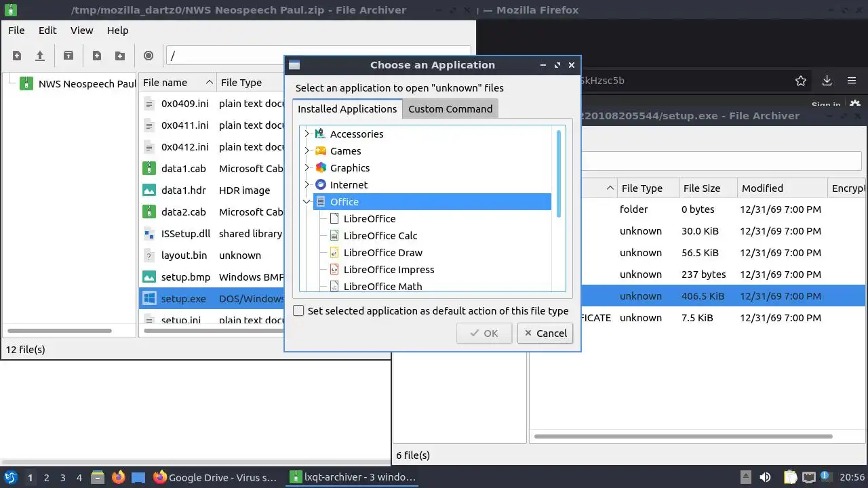Click the setup.exe Windows icon
This screenshot has width=868, height=488.
pos(149,298)
